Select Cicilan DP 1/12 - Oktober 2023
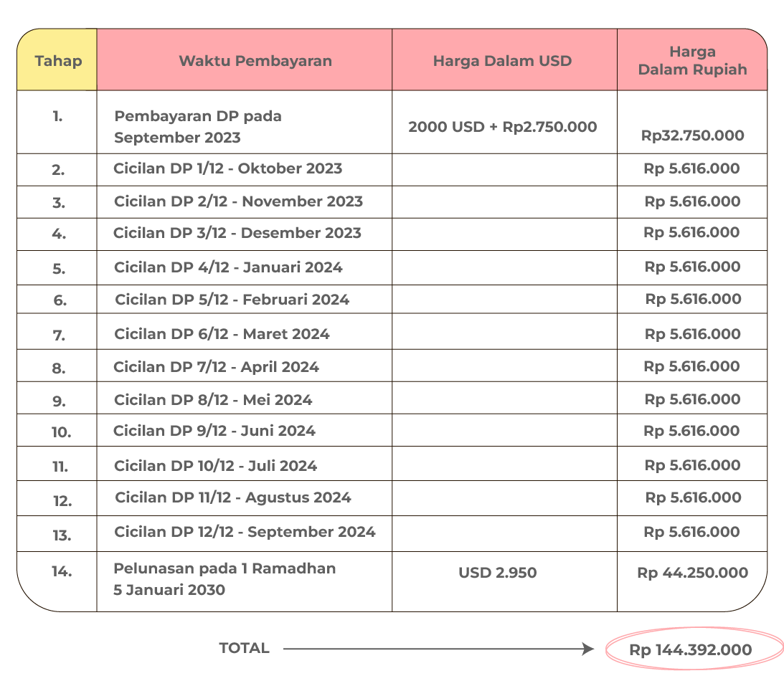Image resolution: width=784 pixels, height=691 pixels. click(x=227, y=168)
